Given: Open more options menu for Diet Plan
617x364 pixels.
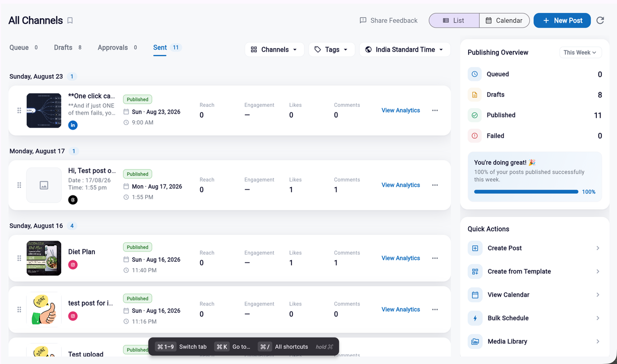Looking at the screenshot, I should pos(435,258).
